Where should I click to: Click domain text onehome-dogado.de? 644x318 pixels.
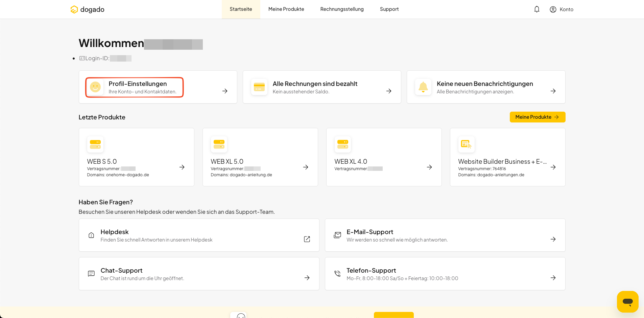coord(127,175)
